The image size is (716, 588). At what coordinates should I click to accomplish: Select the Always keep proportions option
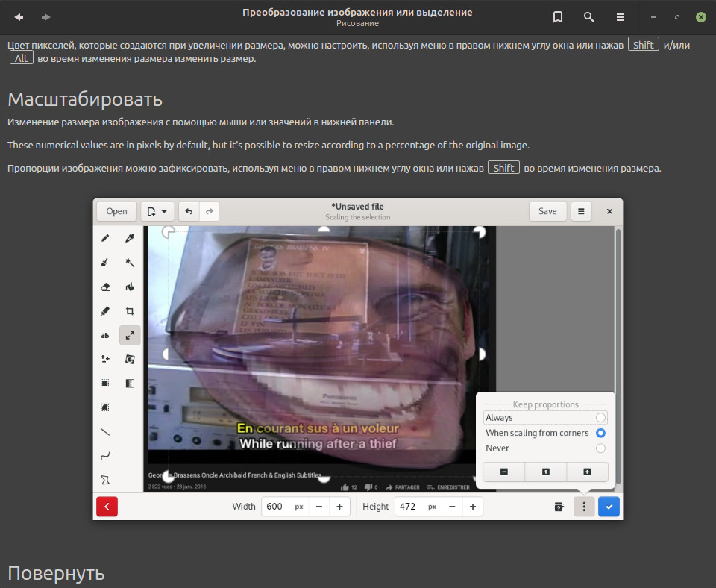600,418
